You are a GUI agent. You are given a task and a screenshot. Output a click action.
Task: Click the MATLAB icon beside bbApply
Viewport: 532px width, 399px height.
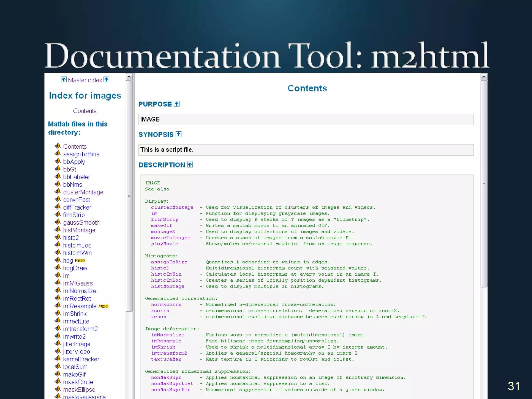click(x=58, y=161)
